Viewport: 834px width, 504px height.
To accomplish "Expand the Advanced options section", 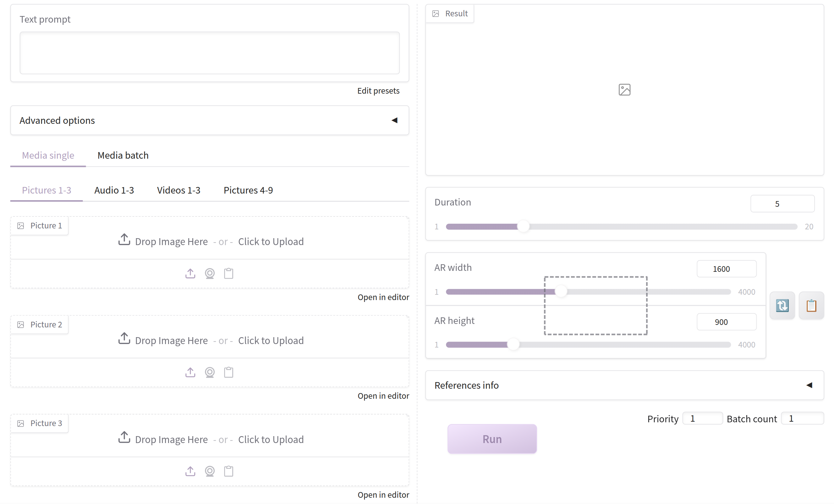I will 210,120.
